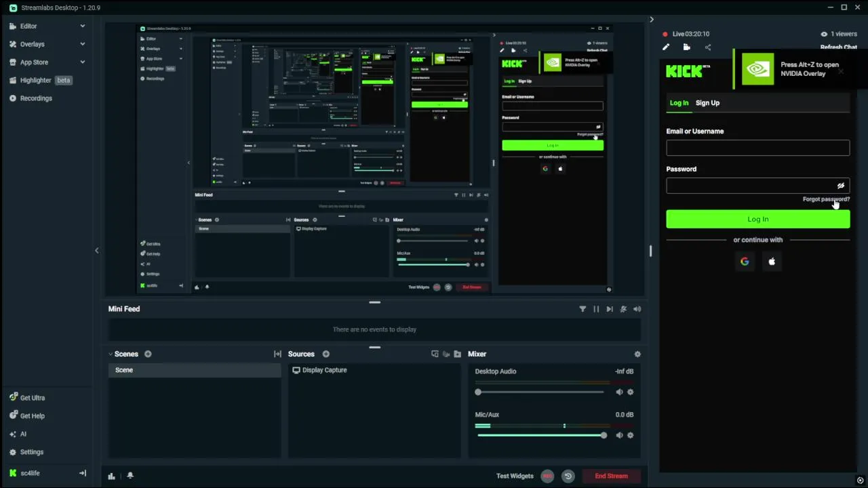Screen dimensions: 868x488
Task: Add a new scene with the plus icon
Action: pos(148,354)
